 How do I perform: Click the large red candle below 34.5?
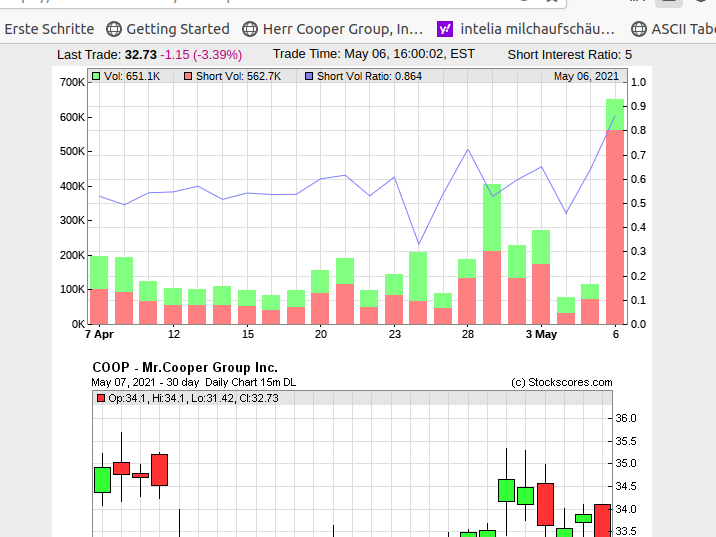[545, 504]
